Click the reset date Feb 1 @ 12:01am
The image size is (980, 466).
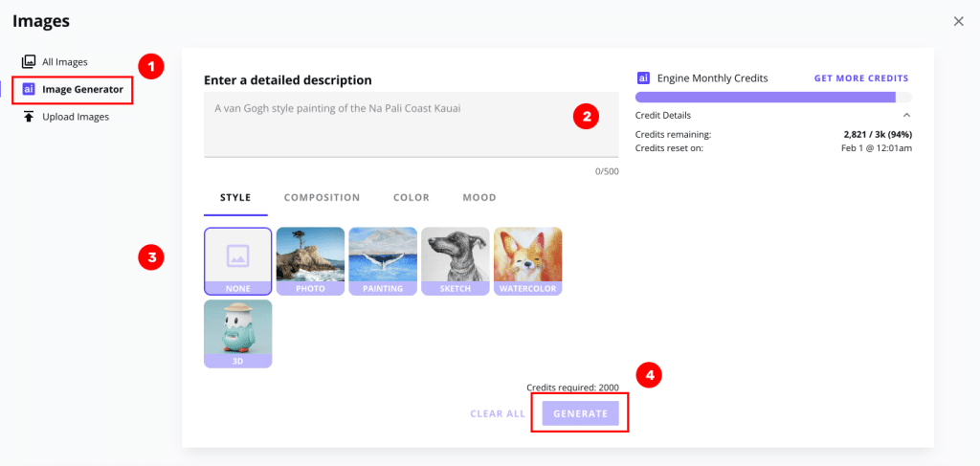pos(877,148)
